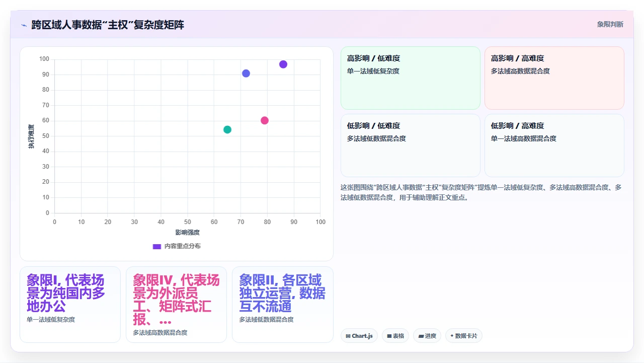Click the 执行难度 y-axis label
Image resolution: width=644 pixels, height=363 pixels.
click(x=31, y=136)
